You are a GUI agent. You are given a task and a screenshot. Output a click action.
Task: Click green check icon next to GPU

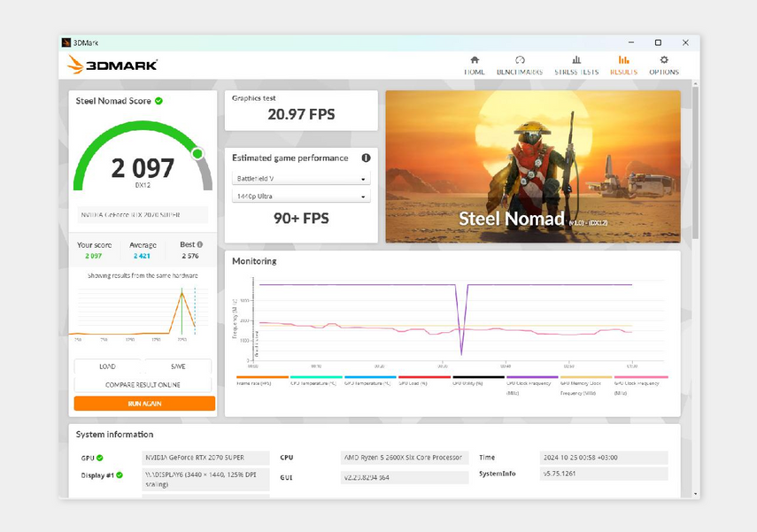click(x=99, y=458)
